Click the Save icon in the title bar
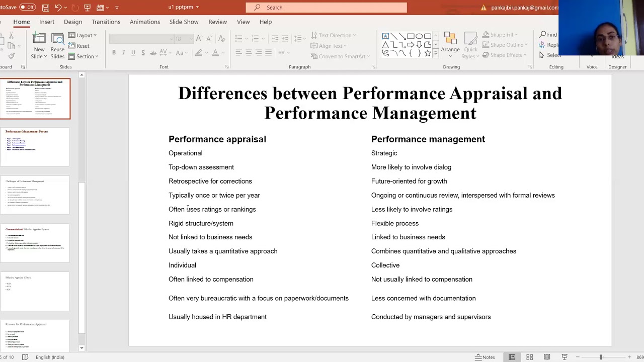 click(x=46, y=8)
